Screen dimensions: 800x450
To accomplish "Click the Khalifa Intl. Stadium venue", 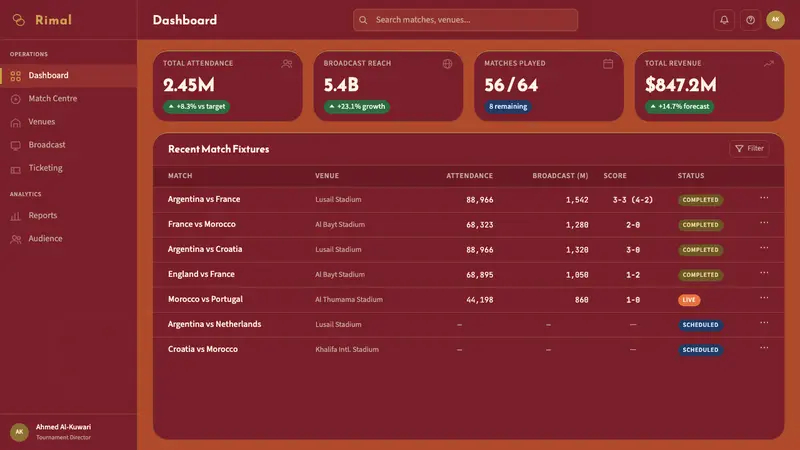I will [347, 349].
